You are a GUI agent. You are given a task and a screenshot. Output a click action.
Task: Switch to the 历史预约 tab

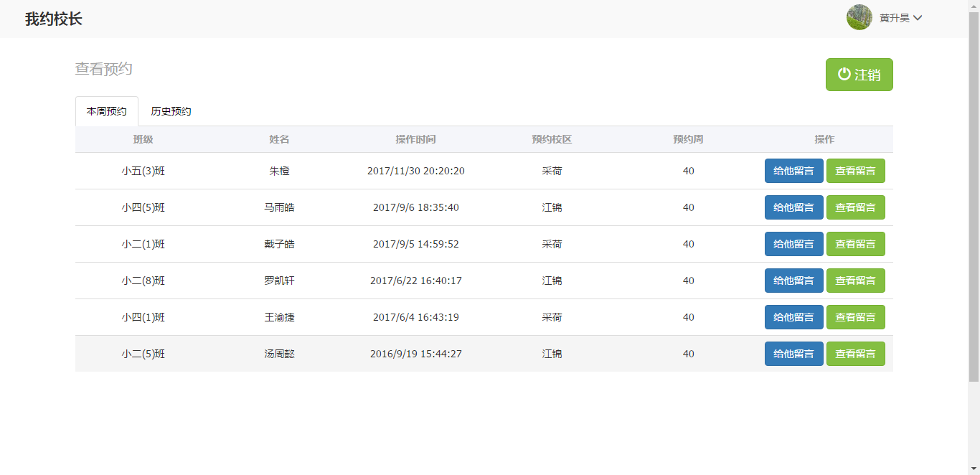[x=171, y=111]
